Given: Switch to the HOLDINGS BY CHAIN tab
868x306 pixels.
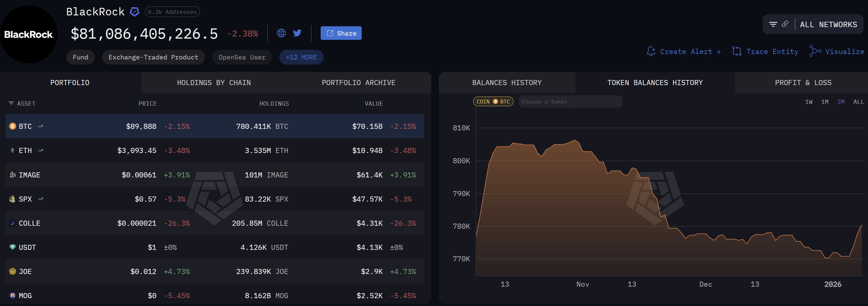Looking at the screenshot, I should (214, 82).
